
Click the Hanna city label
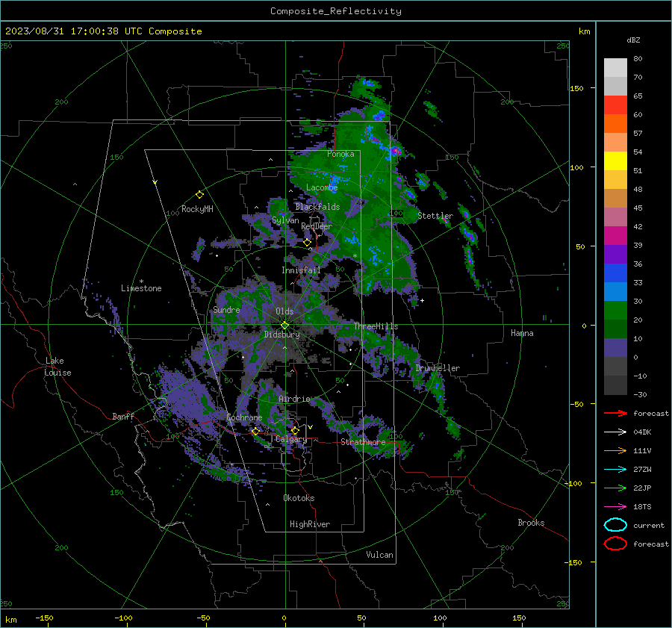point(522,333)
